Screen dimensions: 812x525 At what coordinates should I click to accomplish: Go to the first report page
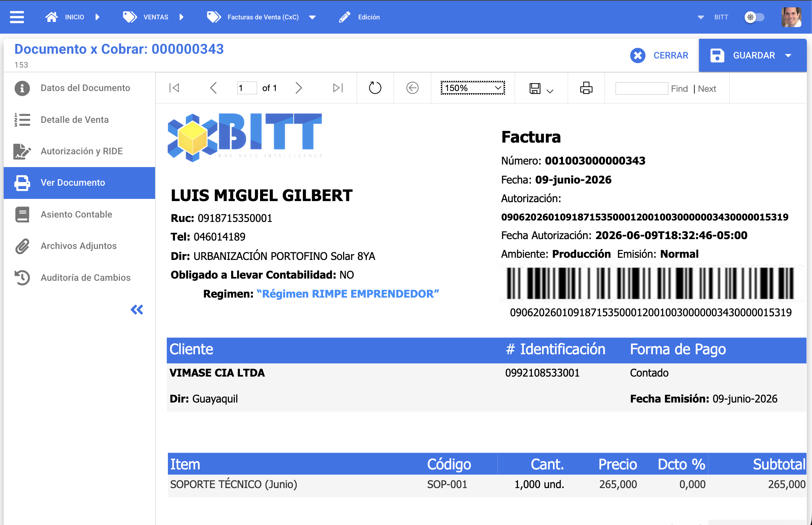tap(174, 88)
